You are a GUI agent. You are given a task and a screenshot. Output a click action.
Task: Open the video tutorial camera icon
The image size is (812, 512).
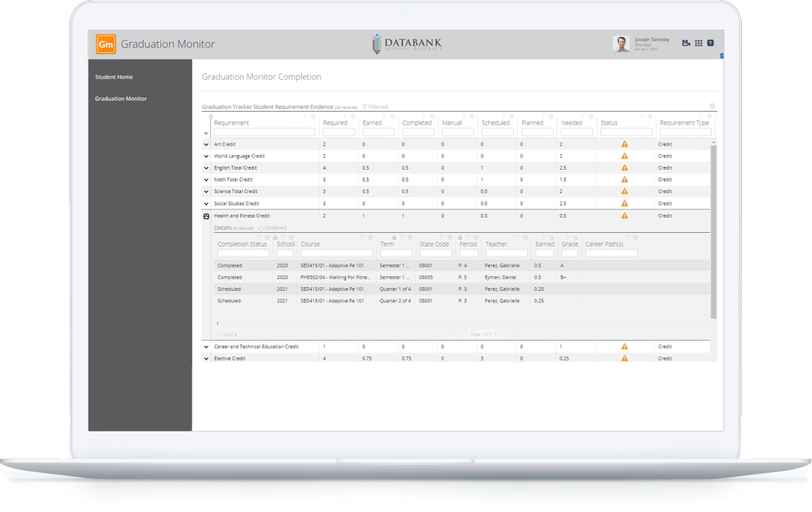click(686, 43)
